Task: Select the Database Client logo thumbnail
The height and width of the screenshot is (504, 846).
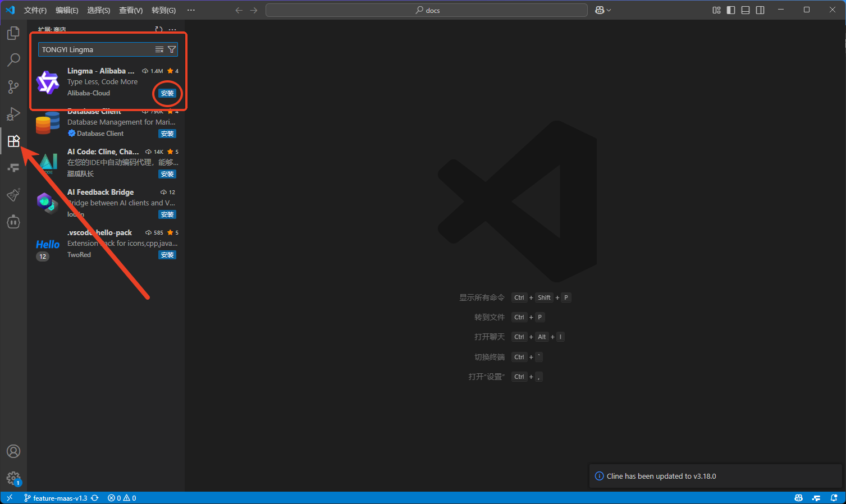Action: [x=48, y=123]
